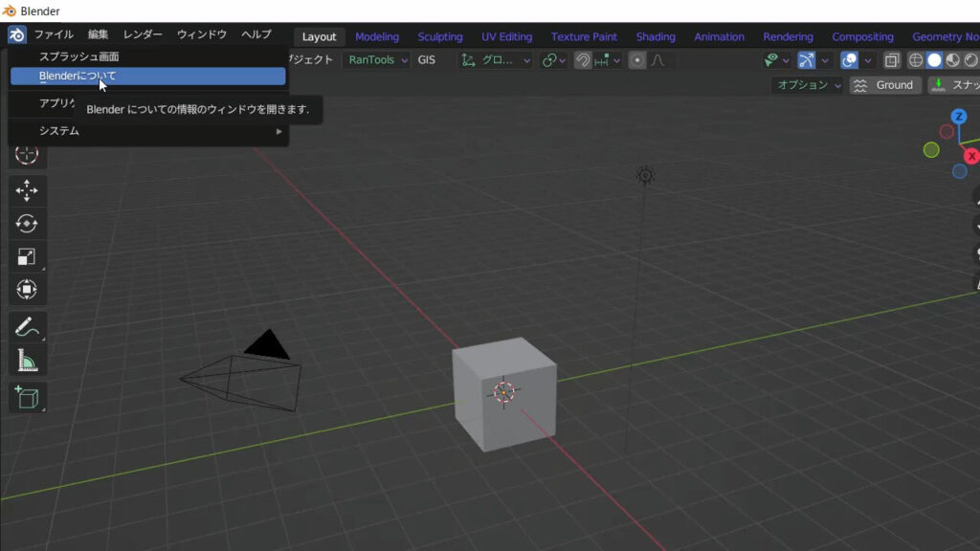This screenshot has height=551, width=980.
Task: Expand the overlays settings dropdown arrow
Action: click(x=867, y=60)
